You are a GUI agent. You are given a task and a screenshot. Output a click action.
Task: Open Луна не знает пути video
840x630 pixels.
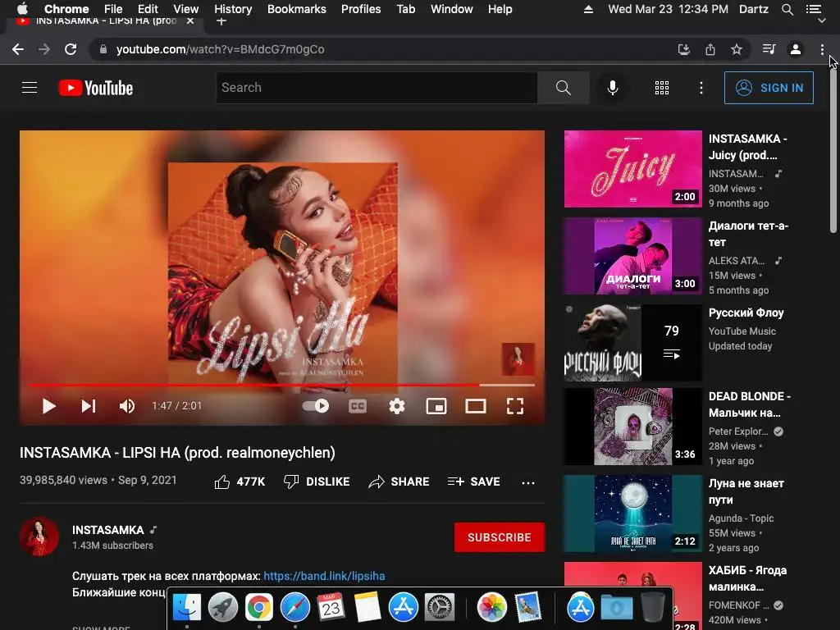coord(632,514)
